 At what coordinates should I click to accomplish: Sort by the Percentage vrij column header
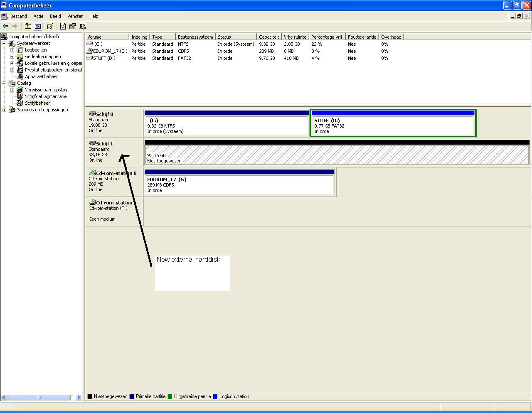[x=327, y=37]
